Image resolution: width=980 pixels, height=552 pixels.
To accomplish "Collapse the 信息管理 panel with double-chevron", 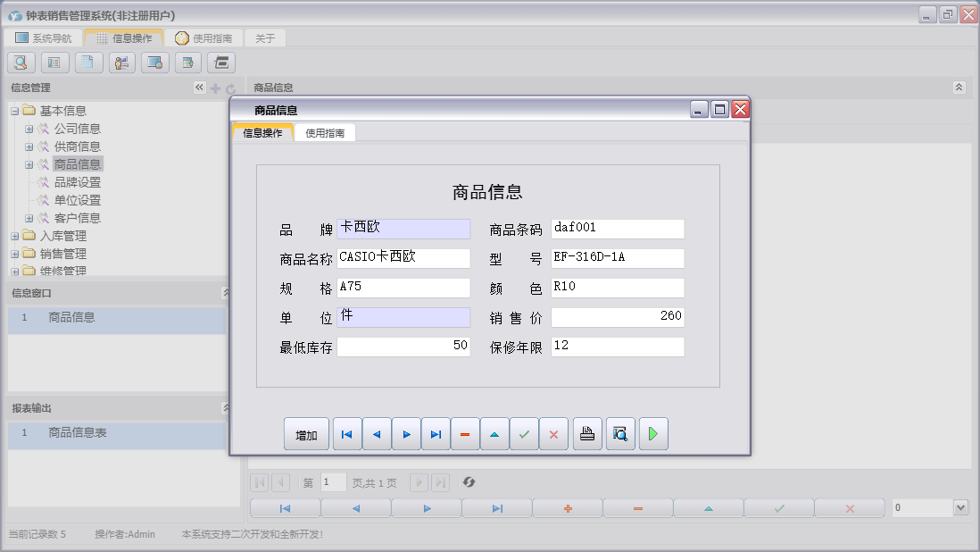I will point(199,88).
